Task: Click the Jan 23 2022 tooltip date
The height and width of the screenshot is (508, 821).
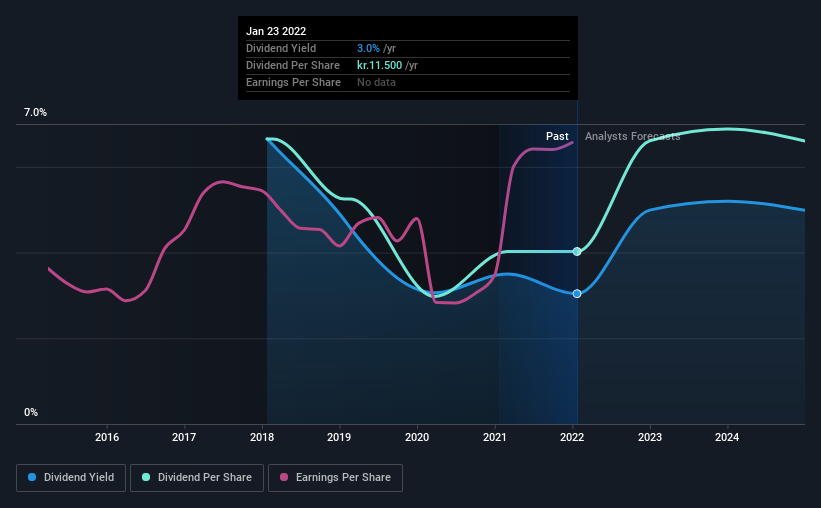Action: pyautogui.click(x=276, y=31)
